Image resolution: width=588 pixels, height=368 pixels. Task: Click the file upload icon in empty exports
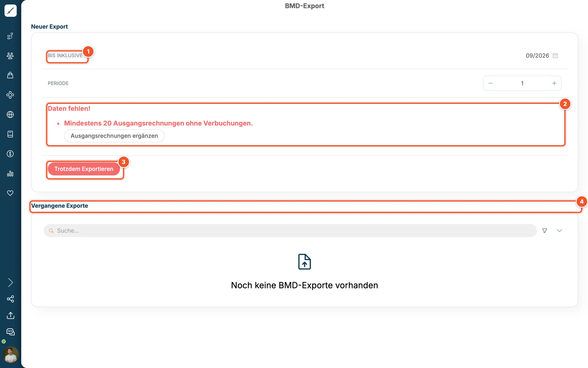click(x=304, y=262)
